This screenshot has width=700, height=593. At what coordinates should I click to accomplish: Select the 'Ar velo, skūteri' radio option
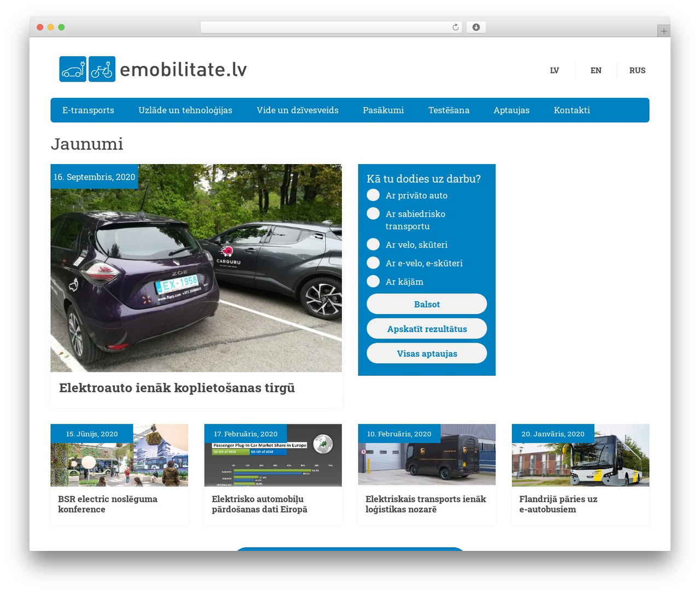(373, 245)
